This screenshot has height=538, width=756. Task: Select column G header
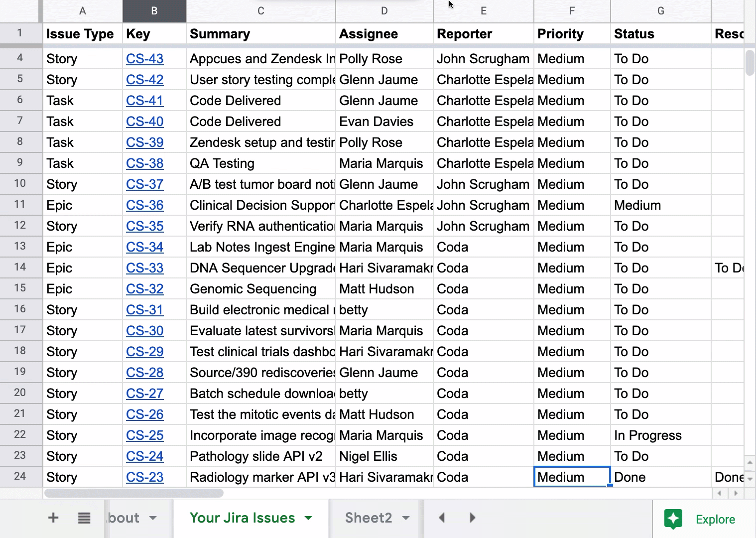660,11
